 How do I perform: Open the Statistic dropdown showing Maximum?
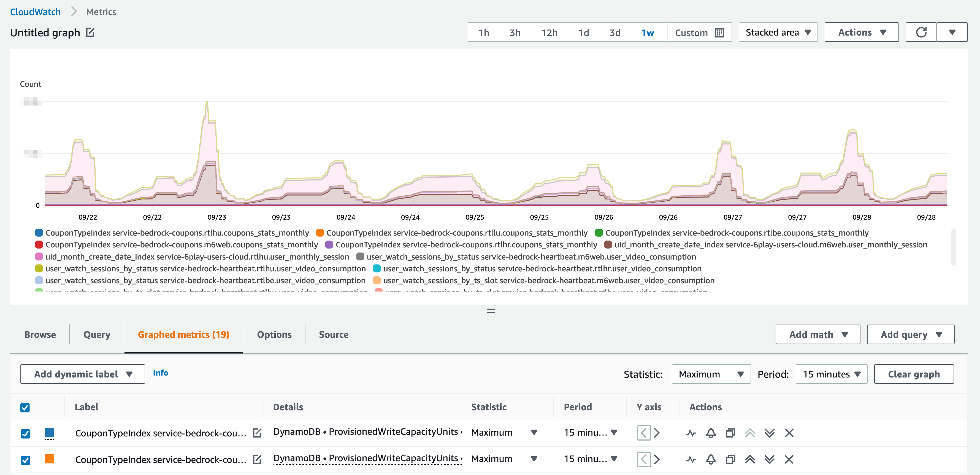point(711,374)
